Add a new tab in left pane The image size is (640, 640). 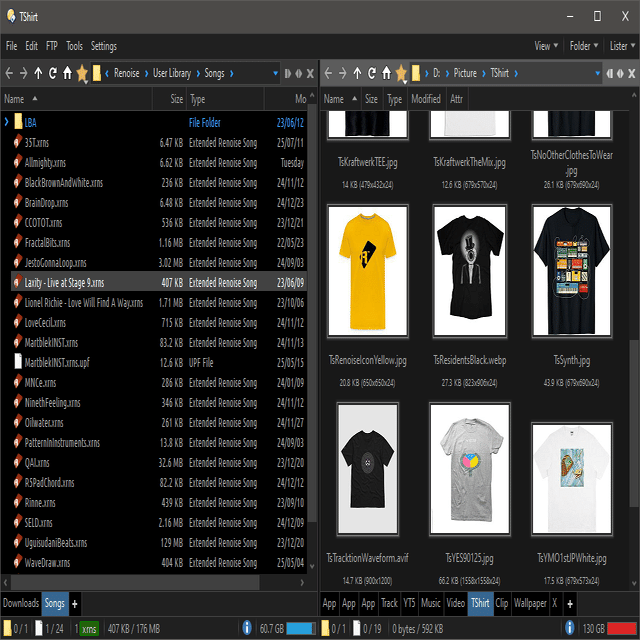(75, 604)
